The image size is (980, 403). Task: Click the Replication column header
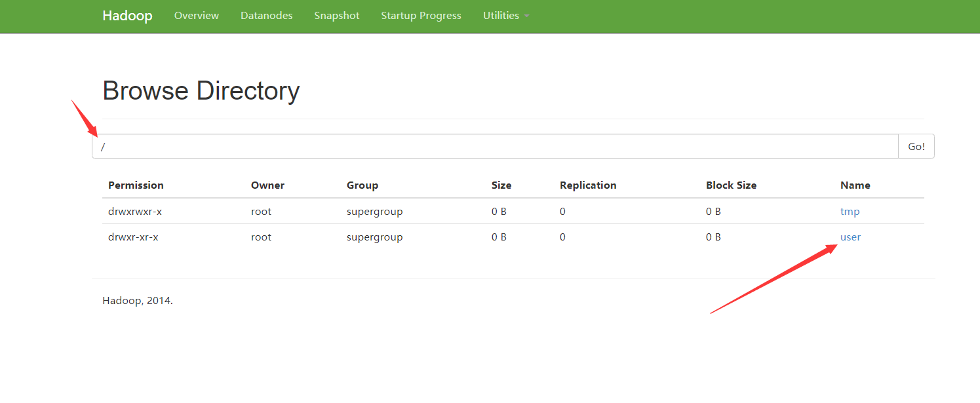[588, 185]
